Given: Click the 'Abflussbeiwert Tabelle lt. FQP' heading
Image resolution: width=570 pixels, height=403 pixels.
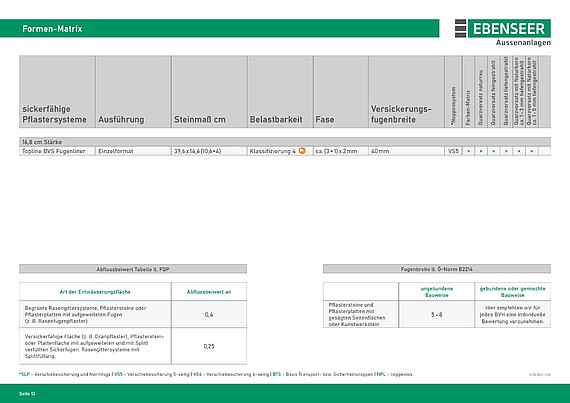Looking at the screenshot, I should (133, 269).
